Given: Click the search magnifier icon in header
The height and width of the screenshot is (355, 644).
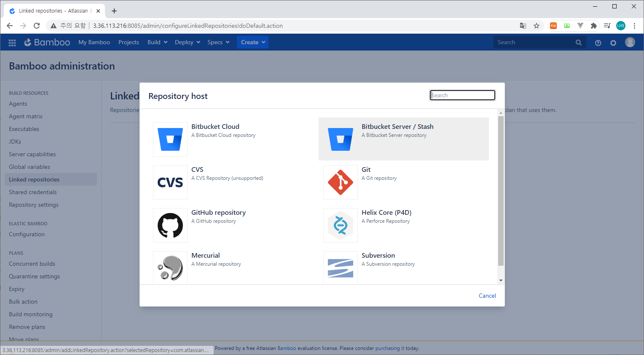Looking at the screenshot, I should (579, 43).
